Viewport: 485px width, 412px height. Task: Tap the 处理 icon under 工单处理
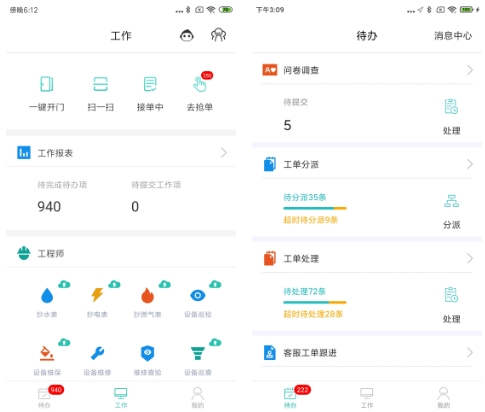451,295
